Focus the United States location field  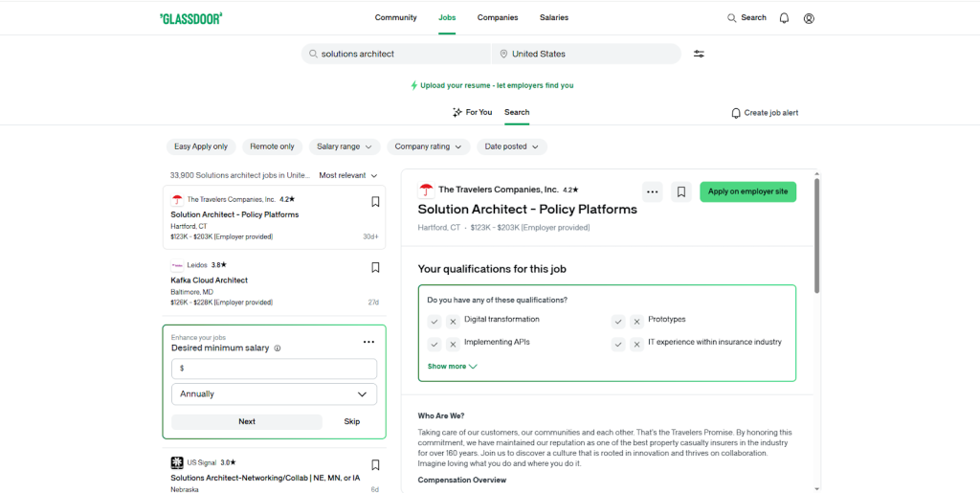click(587, 54)
